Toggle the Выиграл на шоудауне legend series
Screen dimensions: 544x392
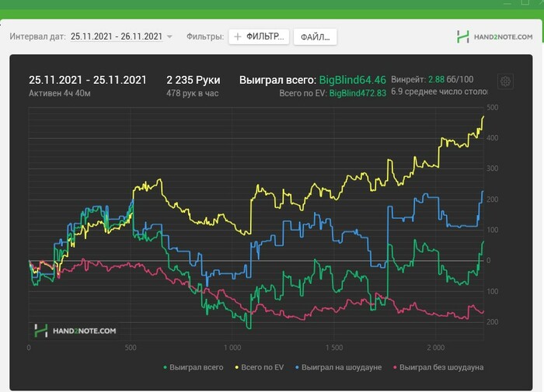coord(339,367)
